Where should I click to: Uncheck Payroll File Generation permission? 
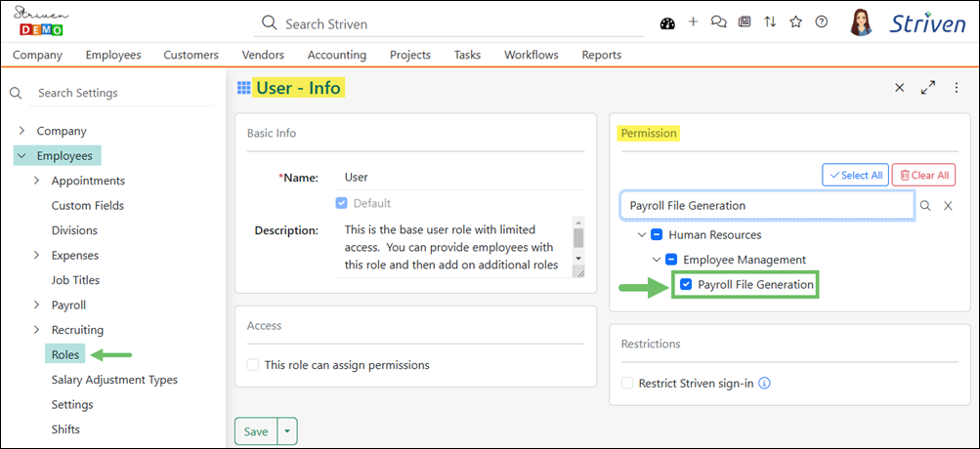tap(686, 285)
